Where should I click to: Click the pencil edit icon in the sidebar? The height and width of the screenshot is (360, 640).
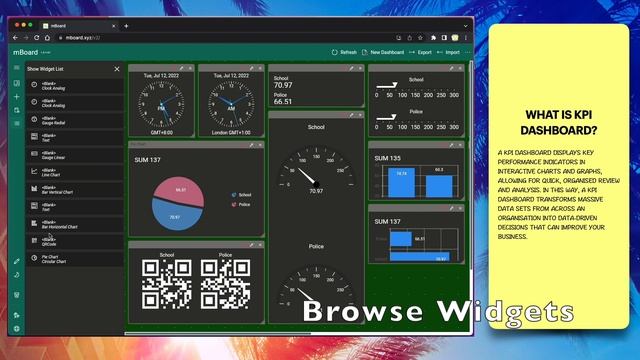coord(17,261)
